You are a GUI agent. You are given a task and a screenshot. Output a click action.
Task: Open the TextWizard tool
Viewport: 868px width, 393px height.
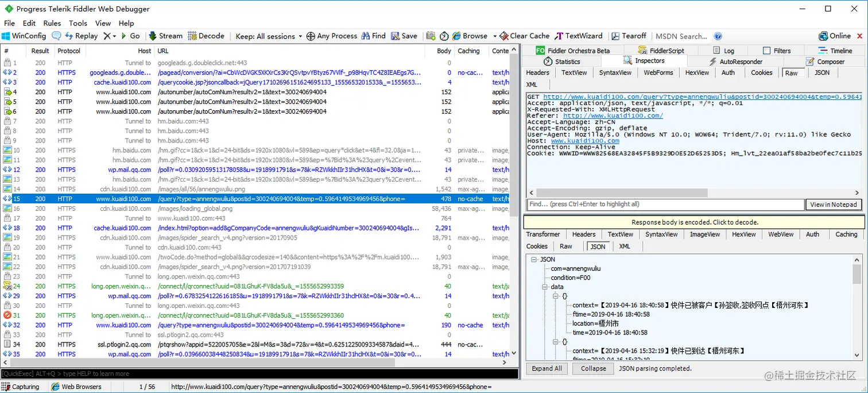click(x=579, y=36)
